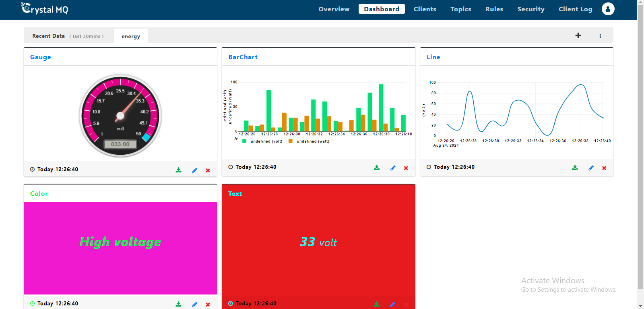Click the scrollbar down arrow
The width and height of the screenshot is (644, 309).
click(640, 305)
